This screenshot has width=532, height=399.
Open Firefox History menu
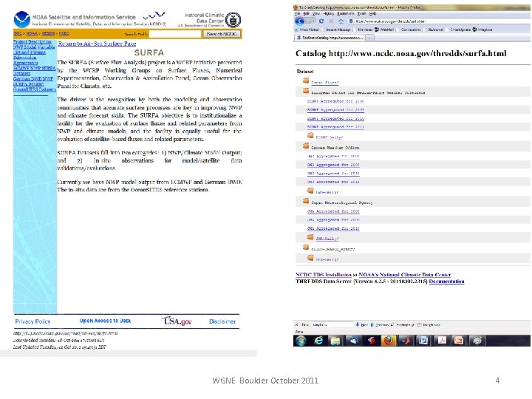tap(328, 13)
